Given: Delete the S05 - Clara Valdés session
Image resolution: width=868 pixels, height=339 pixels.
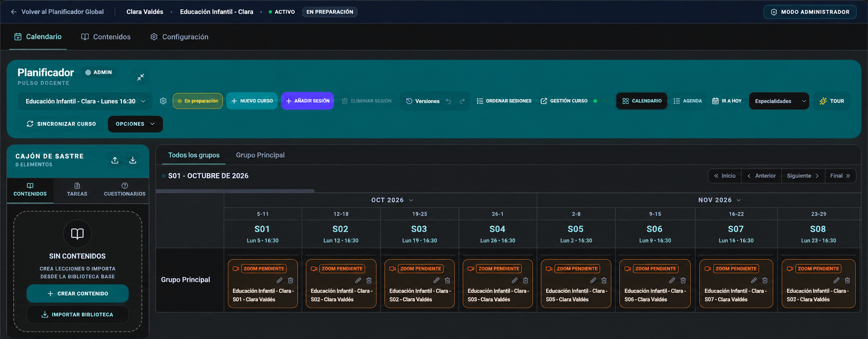Looking at the screenshot, I should [604, 280].
